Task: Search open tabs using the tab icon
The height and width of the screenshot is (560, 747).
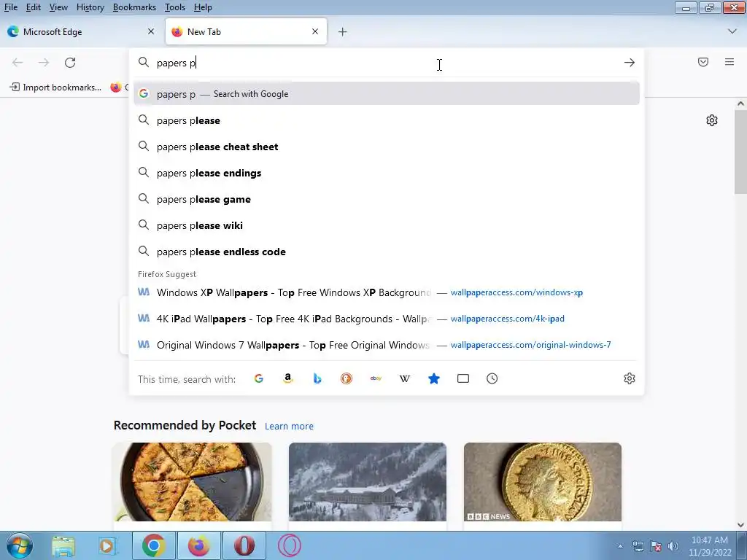Action: pos(463,378)
